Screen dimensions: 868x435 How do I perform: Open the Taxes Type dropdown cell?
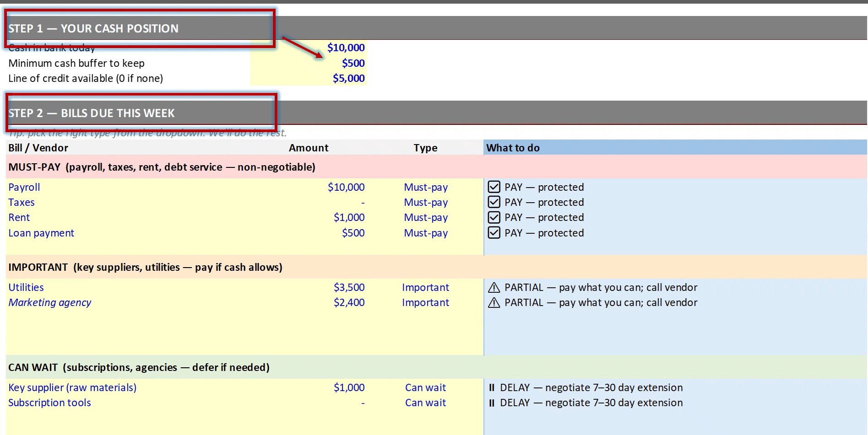click(426, 202)
